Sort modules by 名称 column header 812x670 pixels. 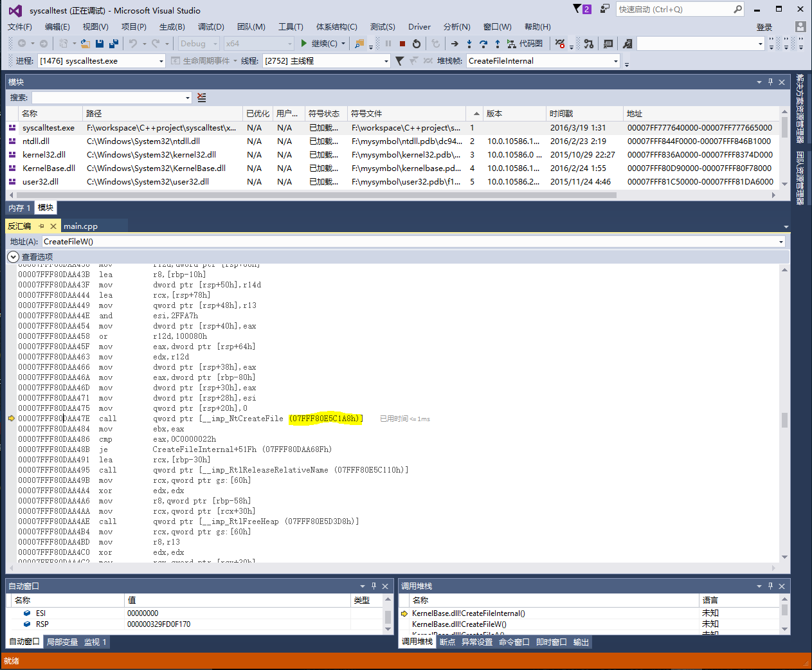(x=51, y=113)
